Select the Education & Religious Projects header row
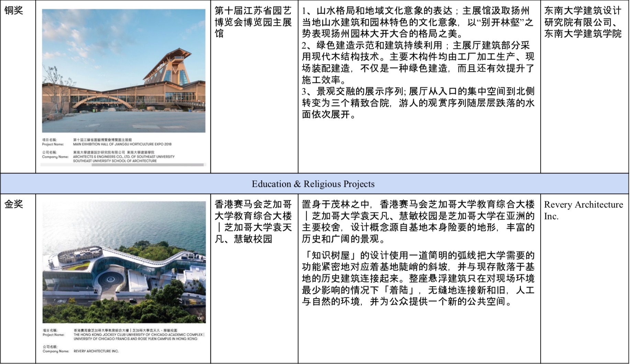This screenshot has height=364, width=630. 315,184
